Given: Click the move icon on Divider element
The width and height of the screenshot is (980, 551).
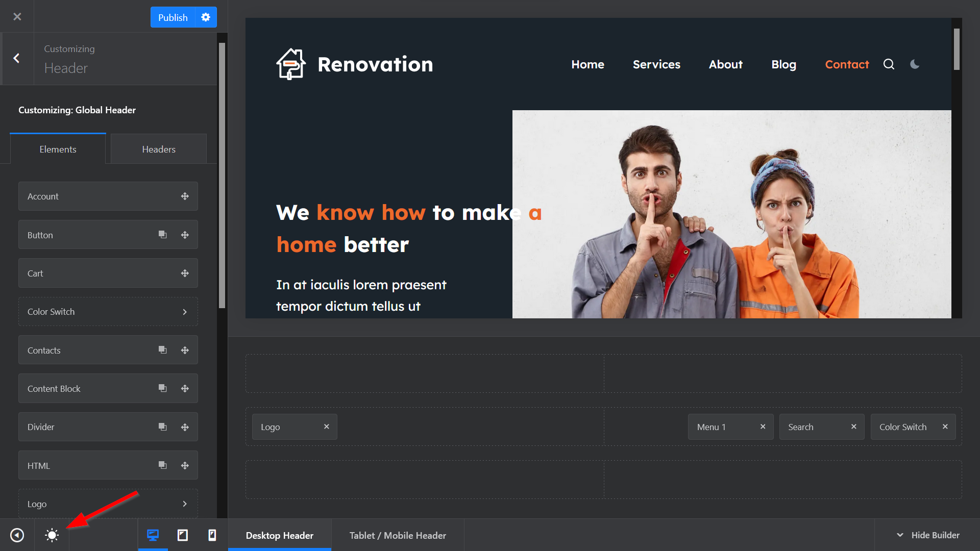Looking at the screenshot, I should coord(185,427).
